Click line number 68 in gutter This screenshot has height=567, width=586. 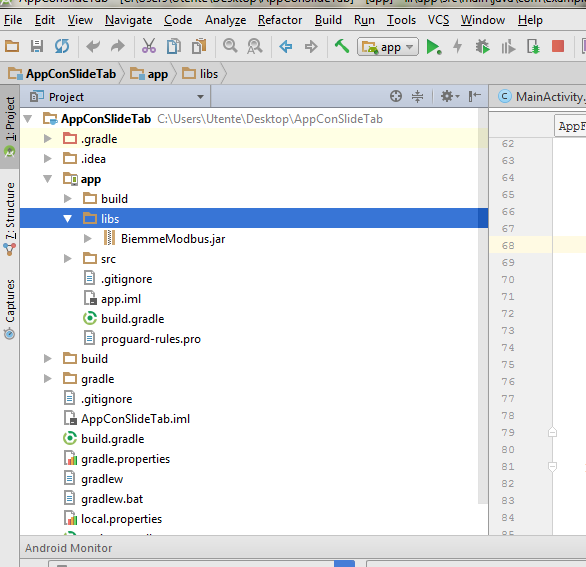coord(508,246)
